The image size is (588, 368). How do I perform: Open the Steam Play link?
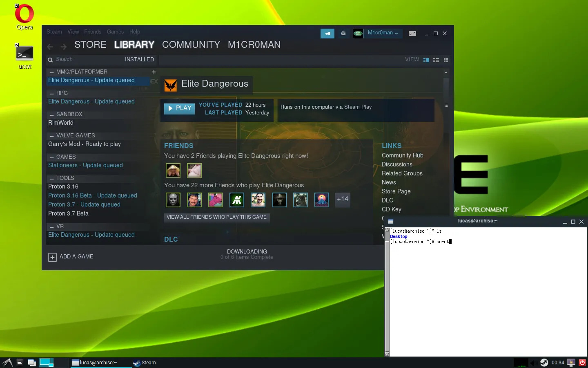click(x=358, y=107)
